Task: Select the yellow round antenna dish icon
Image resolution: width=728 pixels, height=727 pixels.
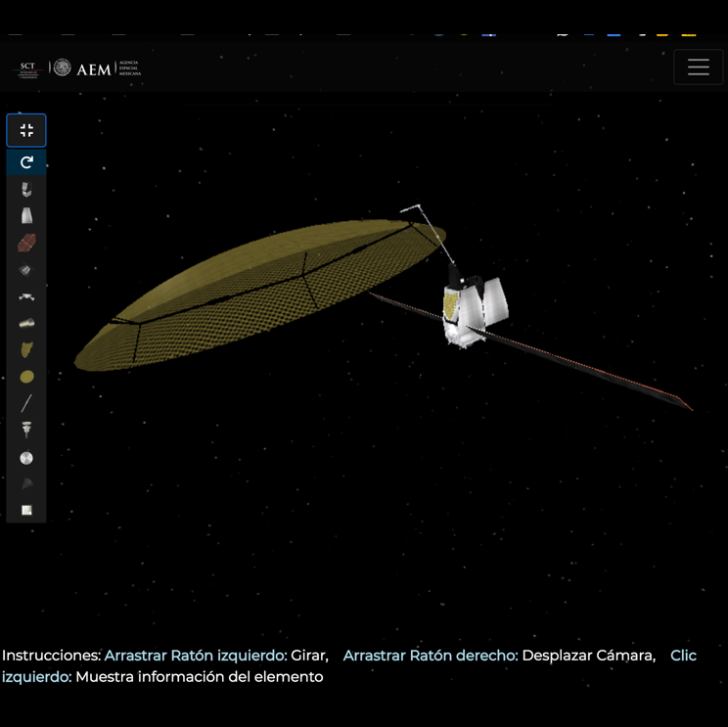Action: coord(26,377)
